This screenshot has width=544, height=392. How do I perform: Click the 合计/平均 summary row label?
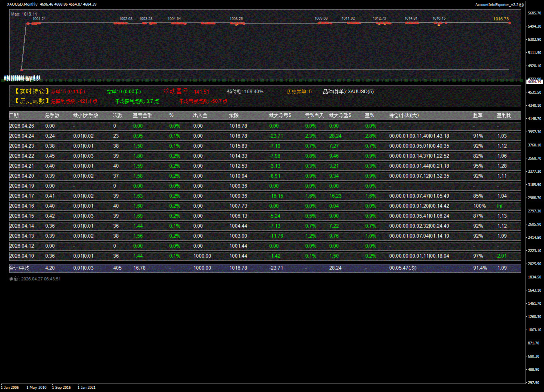point(19,268)
